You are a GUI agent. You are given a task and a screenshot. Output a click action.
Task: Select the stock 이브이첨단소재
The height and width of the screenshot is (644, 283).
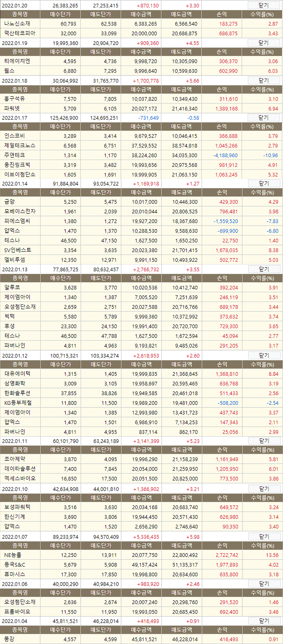(x=20, y=174)
